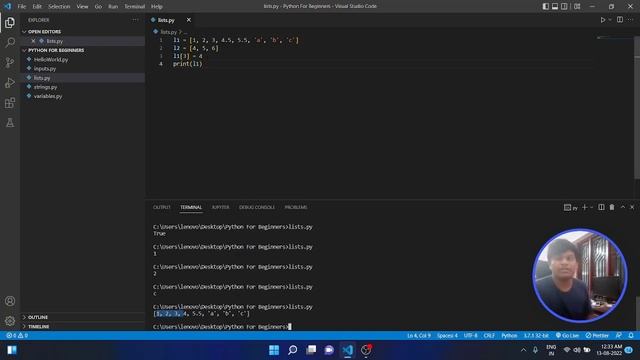The image size is (640, 360).
Task: Customize layout icon in title bar
Action: 577,6
